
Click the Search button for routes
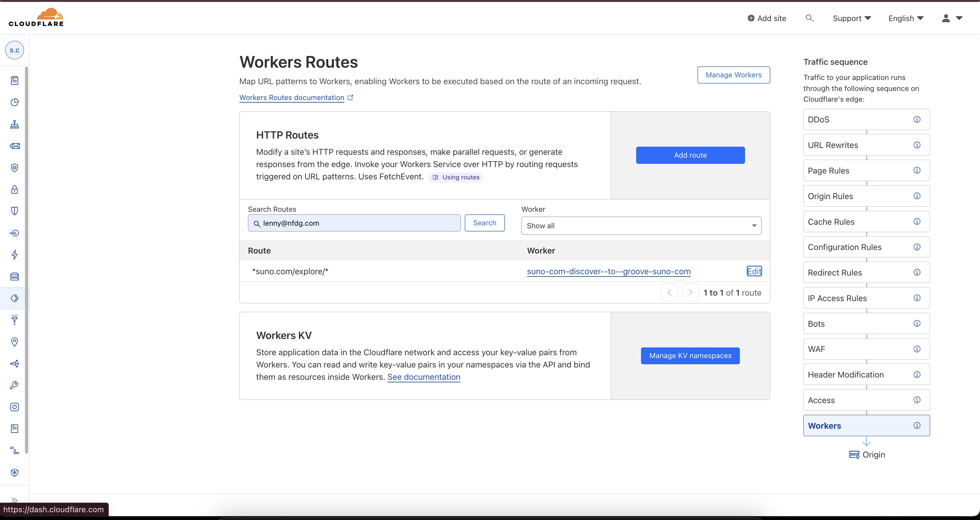pos(484,223)
